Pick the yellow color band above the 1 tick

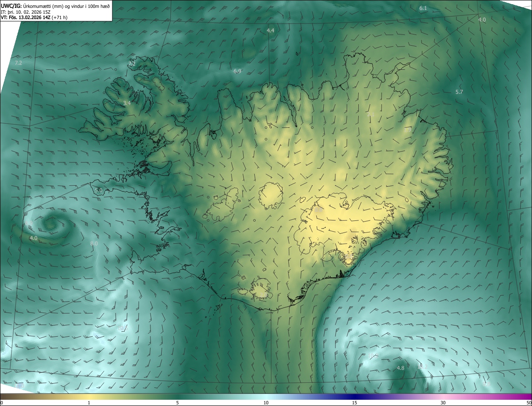[89, 396]
